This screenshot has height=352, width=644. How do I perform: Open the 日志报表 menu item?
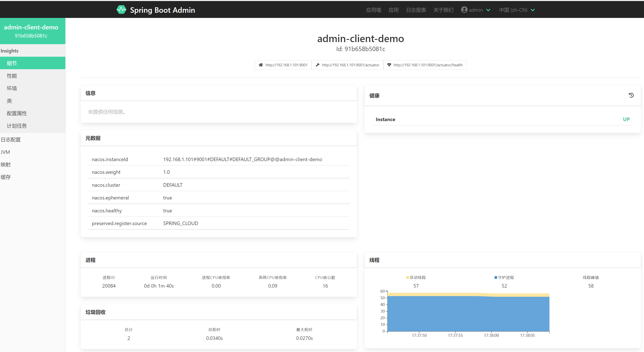click(416, 10)
